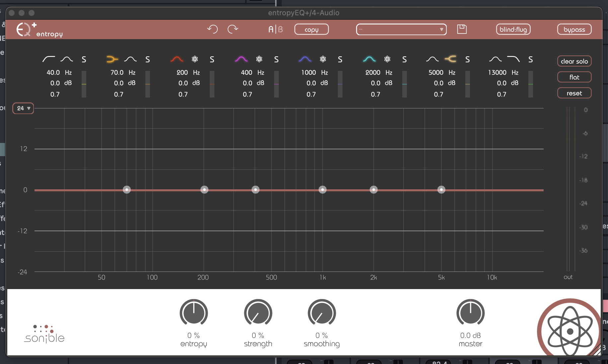Open the 24 dB display range dropdown
This screenshot has height=364, width=608.
(23, 108)
